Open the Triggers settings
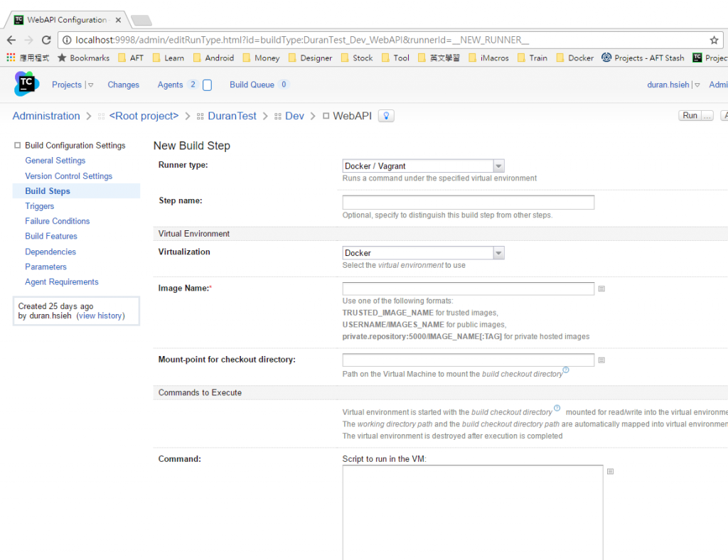728x560 pixels. (x=40, y=206)
